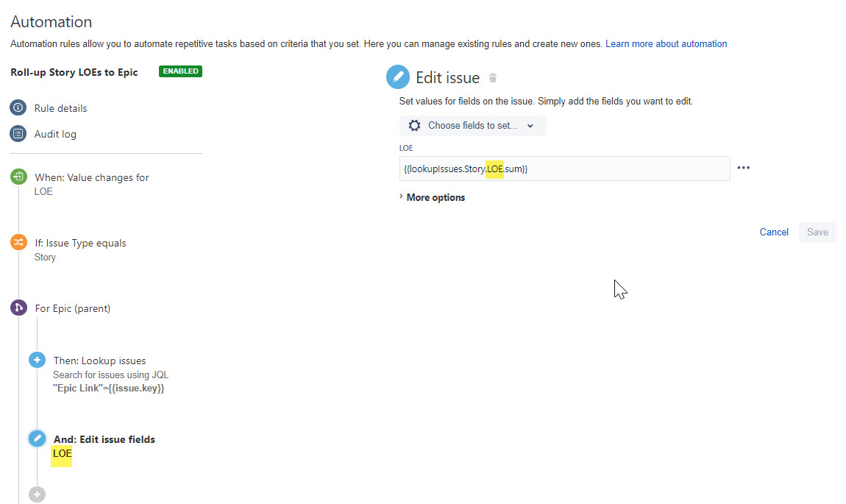
Task: Click into the LOE smart value input field
Action: click(x=564, y=169)
